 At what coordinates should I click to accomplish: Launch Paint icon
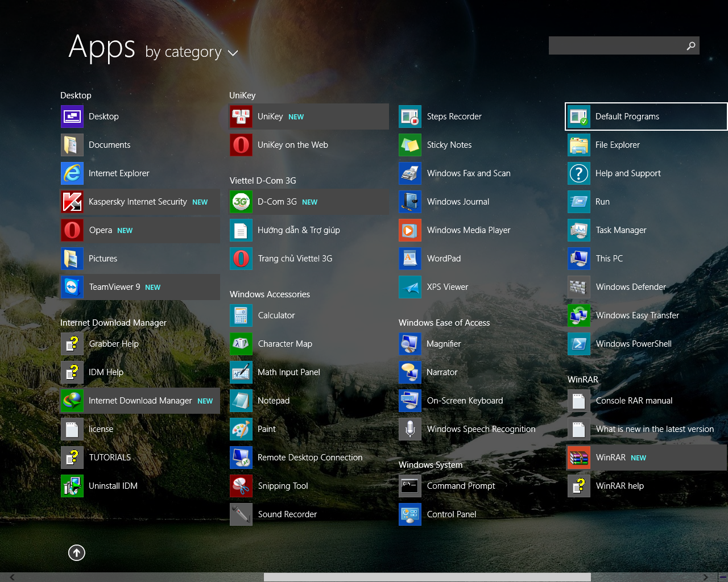241,429
